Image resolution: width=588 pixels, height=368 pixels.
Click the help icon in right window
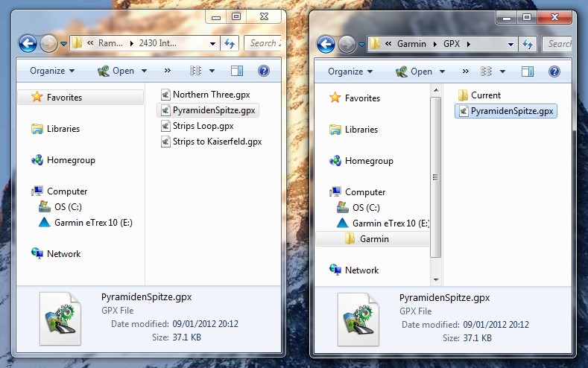point(263,72)
